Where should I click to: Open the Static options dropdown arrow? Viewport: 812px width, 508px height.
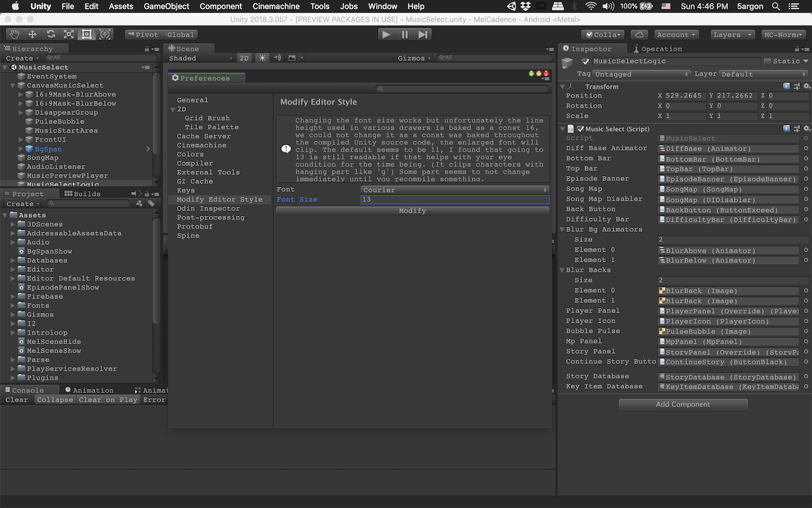coord(806,62)
